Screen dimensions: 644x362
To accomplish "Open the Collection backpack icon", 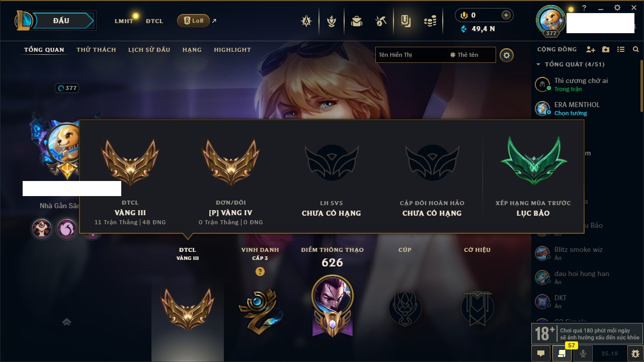I will click(357, 21).
